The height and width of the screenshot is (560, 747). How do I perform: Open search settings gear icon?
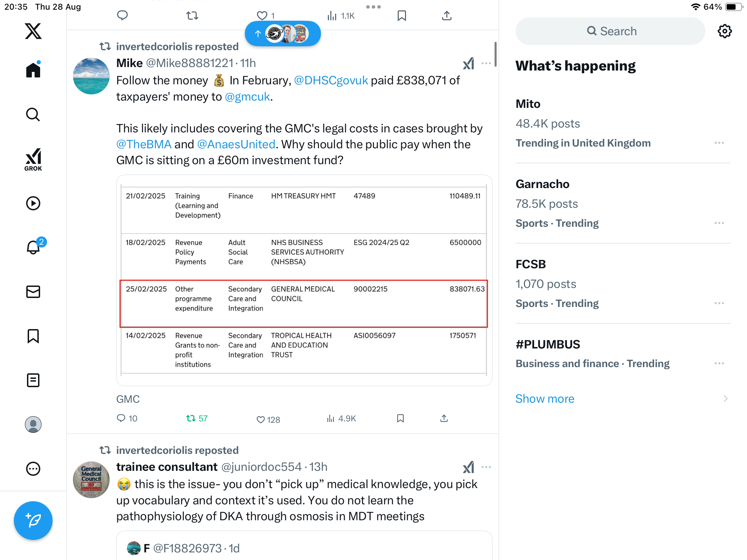coord(725,31)
